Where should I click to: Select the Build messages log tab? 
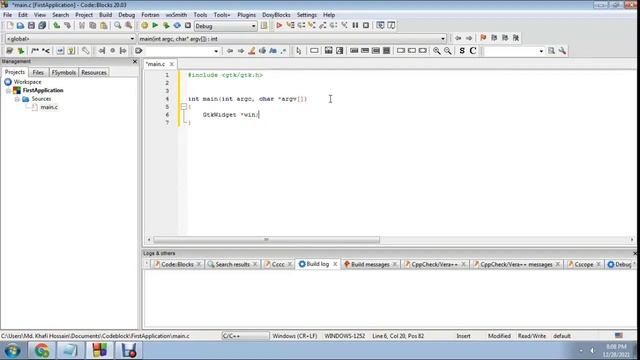click(370, 264)
